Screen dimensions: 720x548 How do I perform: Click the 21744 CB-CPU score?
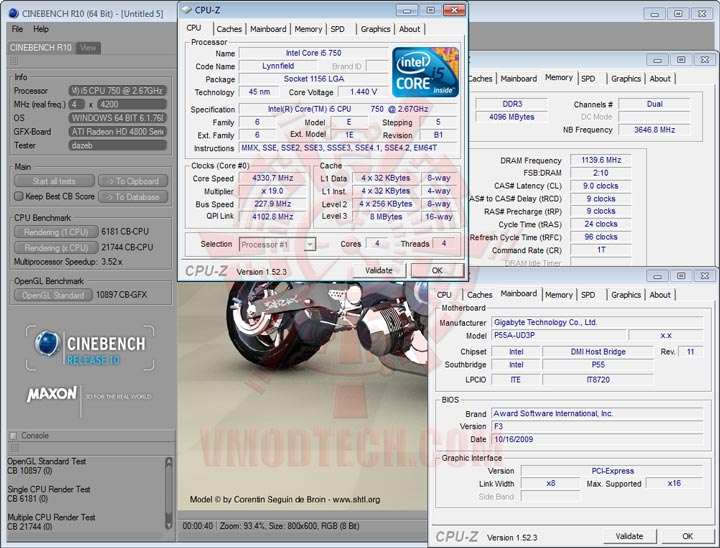click(x=127, y=247)
